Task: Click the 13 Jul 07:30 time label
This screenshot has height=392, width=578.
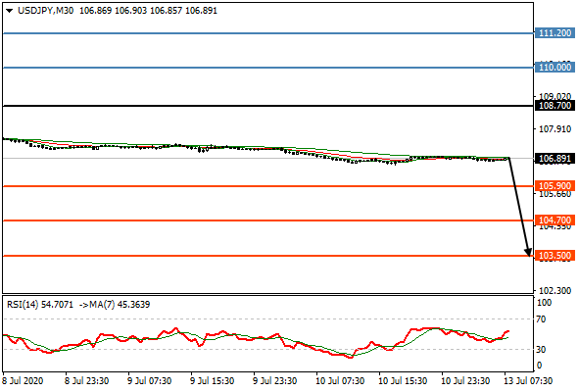Action: [x=528, y=380]
